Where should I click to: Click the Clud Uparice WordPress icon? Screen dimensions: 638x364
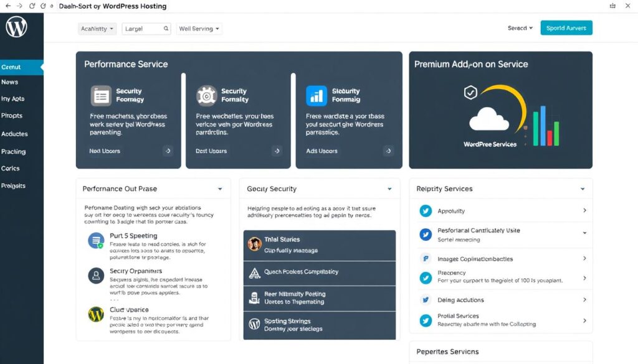pyautogui.click(x=96, y=314)
